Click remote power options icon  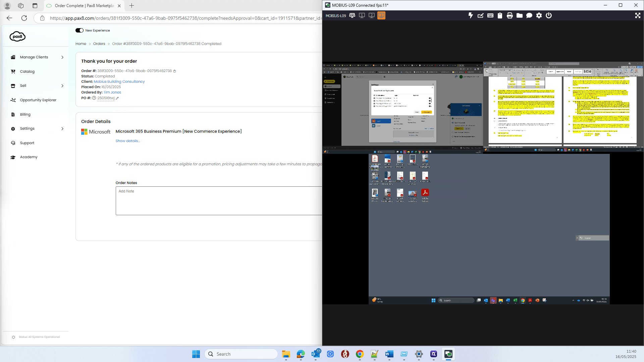(548, 15)
